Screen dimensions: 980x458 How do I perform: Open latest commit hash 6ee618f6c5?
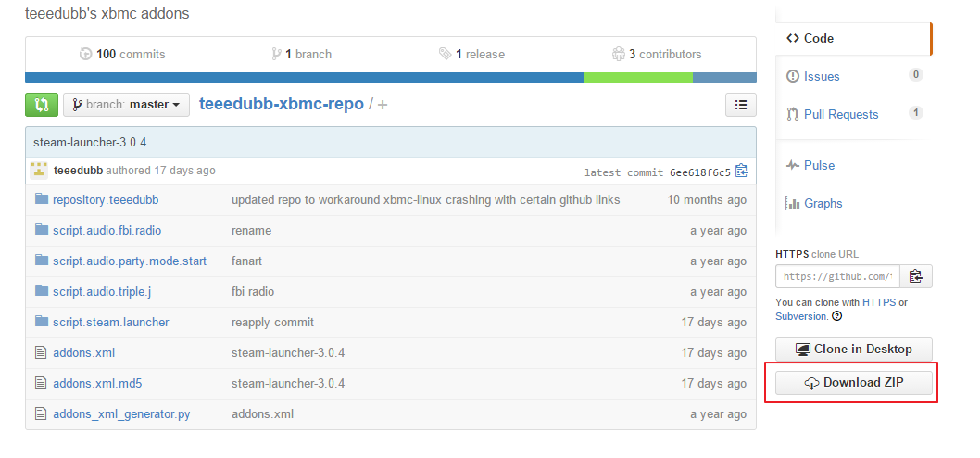[700, 172]
